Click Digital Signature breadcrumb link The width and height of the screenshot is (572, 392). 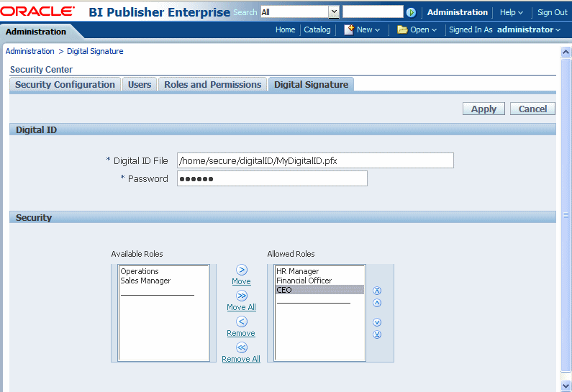95,51
